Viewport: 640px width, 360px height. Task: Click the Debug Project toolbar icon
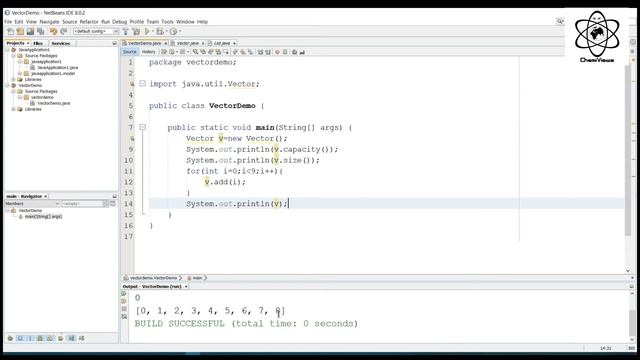[160, 31]
